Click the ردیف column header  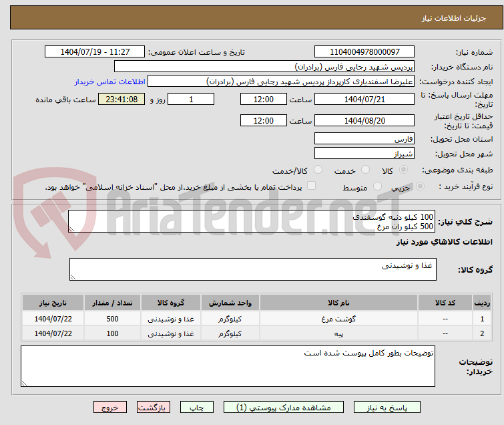(482, 303)
